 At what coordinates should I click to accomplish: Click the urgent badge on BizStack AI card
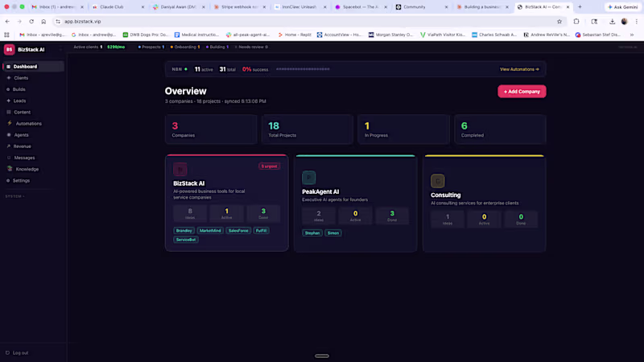point(269,167)
